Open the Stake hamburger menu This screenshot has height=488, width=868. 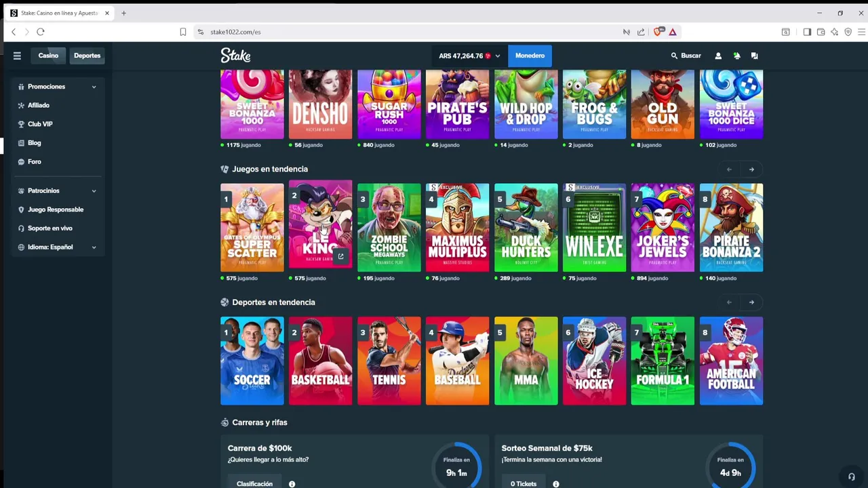[17, 56]
